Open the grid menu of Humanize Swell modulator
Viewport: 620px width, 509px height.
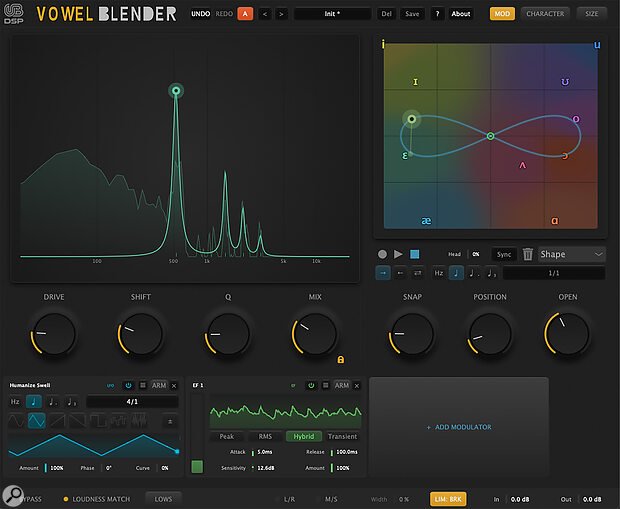143,385
